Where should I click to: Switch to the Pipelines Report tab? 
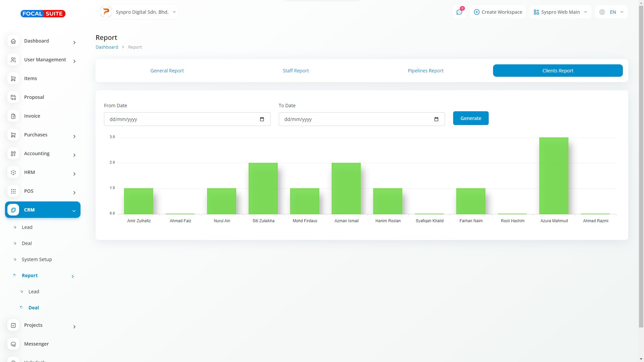tap(425, 71)
